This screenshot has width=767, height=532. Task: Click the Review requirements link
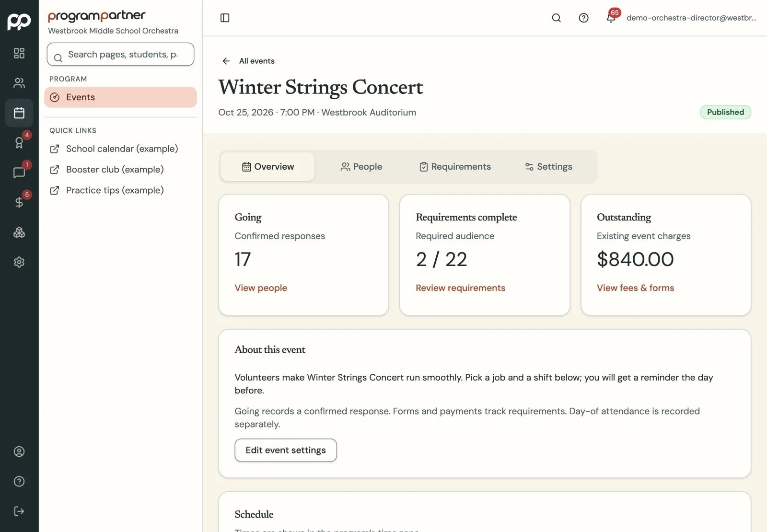click(460, 288)
